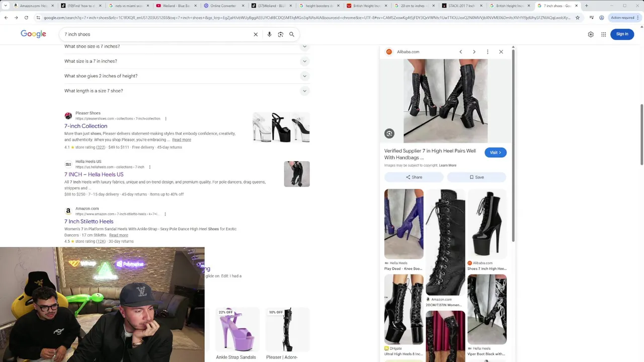This screenshot has height=362, width=644.
Task: Open the Hella Heels result thumbnail image
Action: [x=297, y=174]
